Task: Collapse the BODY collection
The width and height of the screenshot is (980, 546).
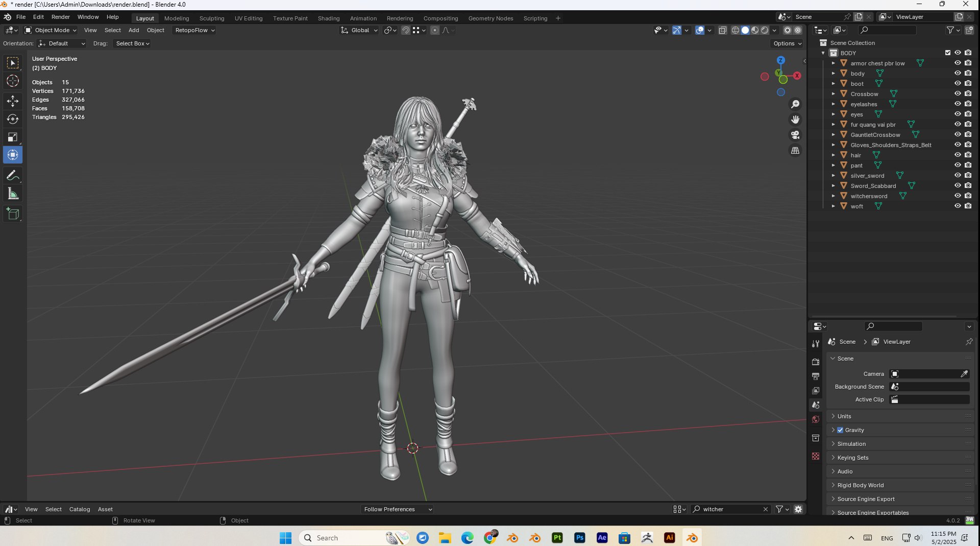Action: (x=823, y=53)
